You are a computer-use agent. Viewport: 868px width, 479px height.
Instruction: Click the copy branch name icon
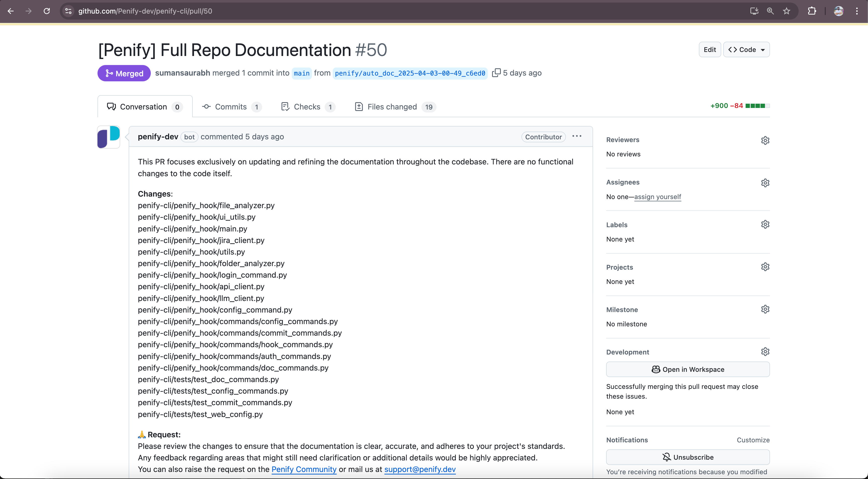496,73
